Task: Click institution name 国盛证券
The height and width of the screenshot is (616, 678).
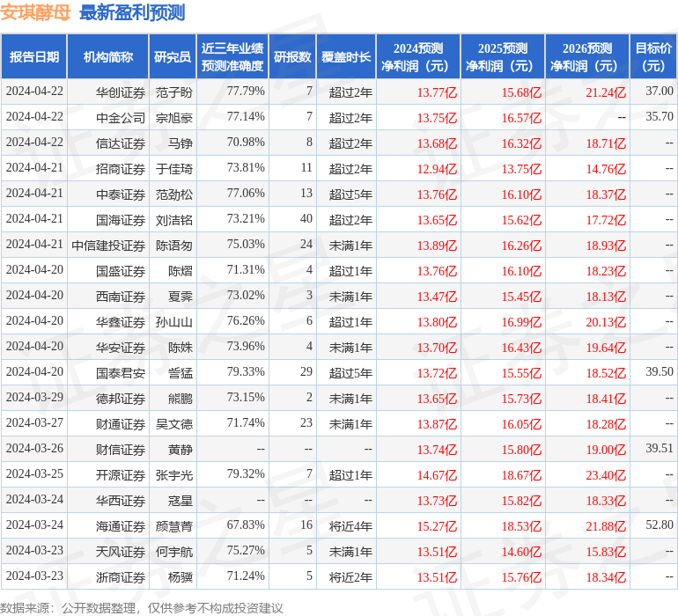Action: (x=121, y=271)
